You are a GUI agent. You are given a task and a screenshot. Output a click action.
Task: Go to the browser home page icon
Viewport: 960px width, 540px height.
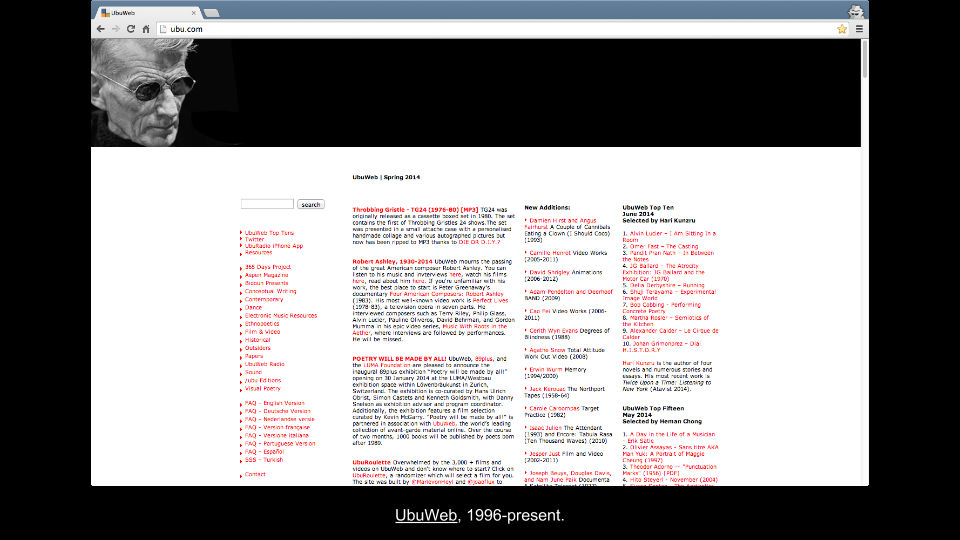point(146,29)
